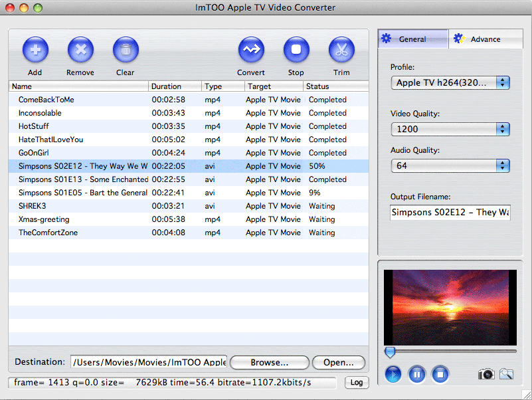The image size is (532, 400).
Task: Select the ComeBackToMe row
Action: coord(189,100)
